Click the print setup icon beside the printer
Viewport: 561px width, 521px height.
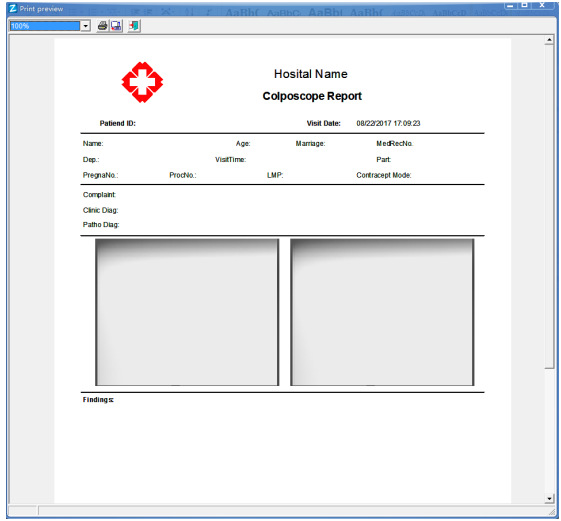tap(116, 26)
